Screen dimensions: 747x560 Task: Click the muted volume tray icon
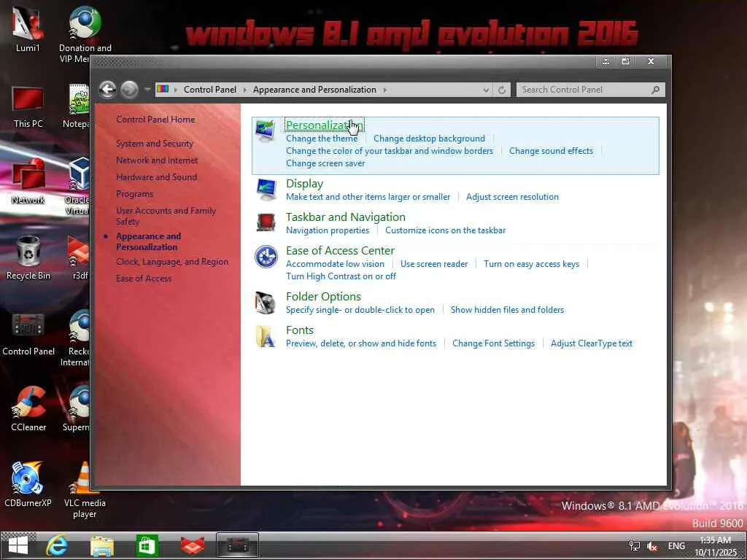[651, 546]
